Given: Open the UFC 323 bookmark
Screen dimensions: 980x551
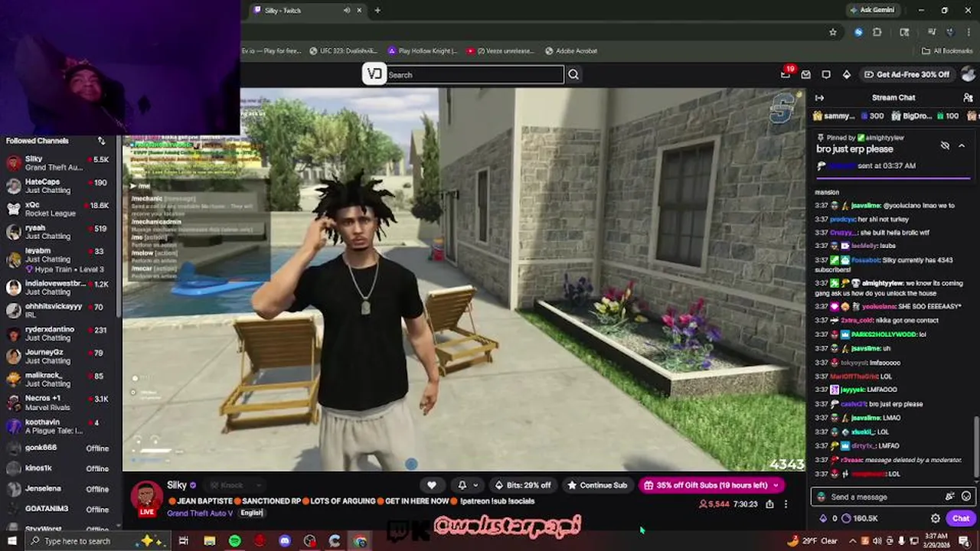Looking at the screenshot, I should pyautogui.click(x=343, y=51).
